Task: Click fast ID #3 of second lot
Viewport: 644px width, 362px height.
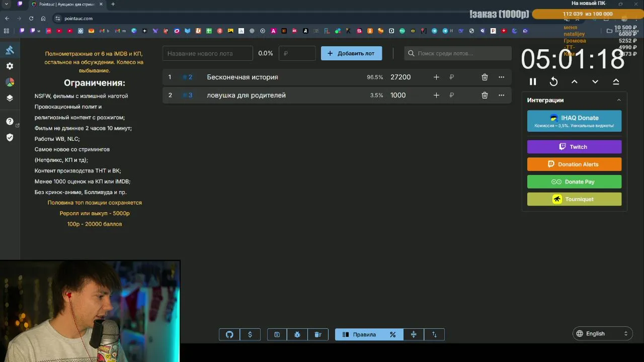Action: (x=188, y=95)
